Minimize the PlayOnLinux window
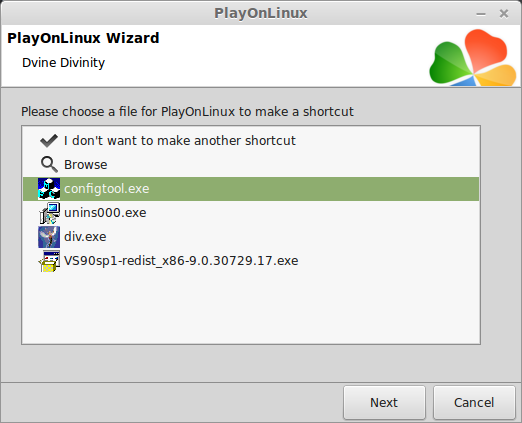 coord(481,14)
